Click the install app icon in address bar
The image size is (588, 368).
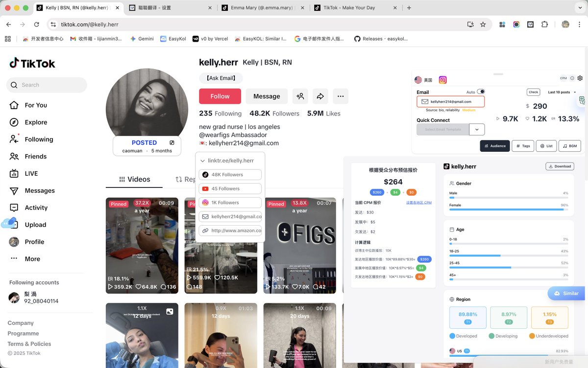pos(470,24)
